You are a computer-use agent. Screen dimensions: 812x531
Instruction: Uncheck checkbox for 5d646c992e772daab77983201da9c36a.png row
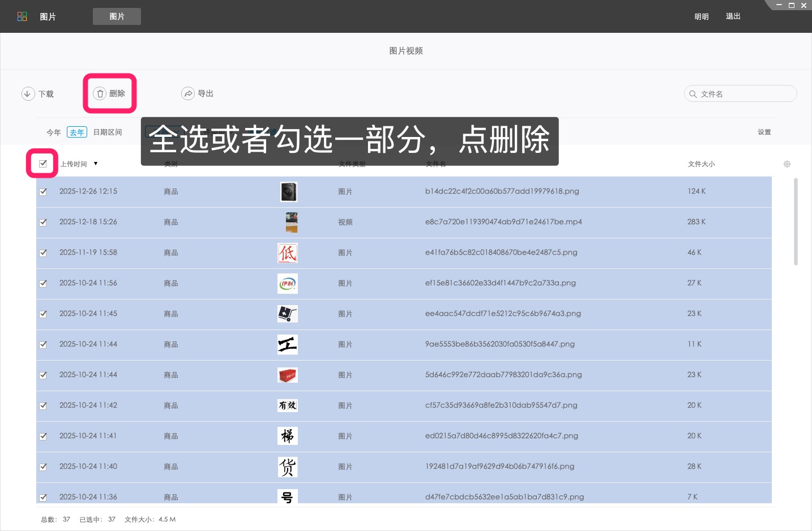tap(43, 375)
